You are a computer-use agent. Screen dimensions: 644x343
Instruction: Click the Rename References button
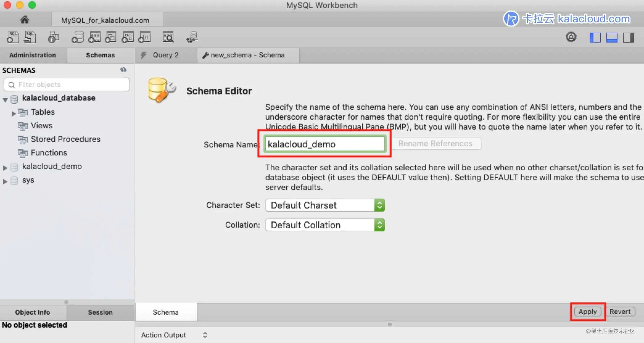435,143
